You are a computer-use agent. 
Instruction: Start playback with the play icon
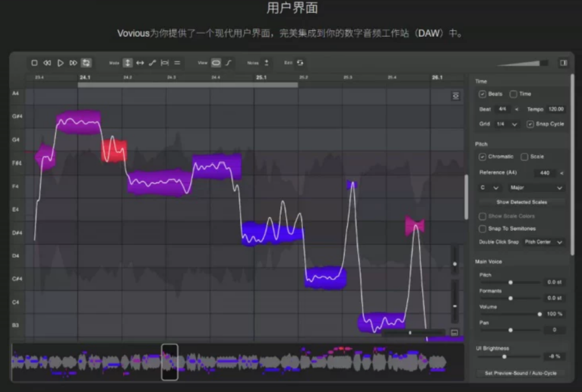[x=60, y=63]
